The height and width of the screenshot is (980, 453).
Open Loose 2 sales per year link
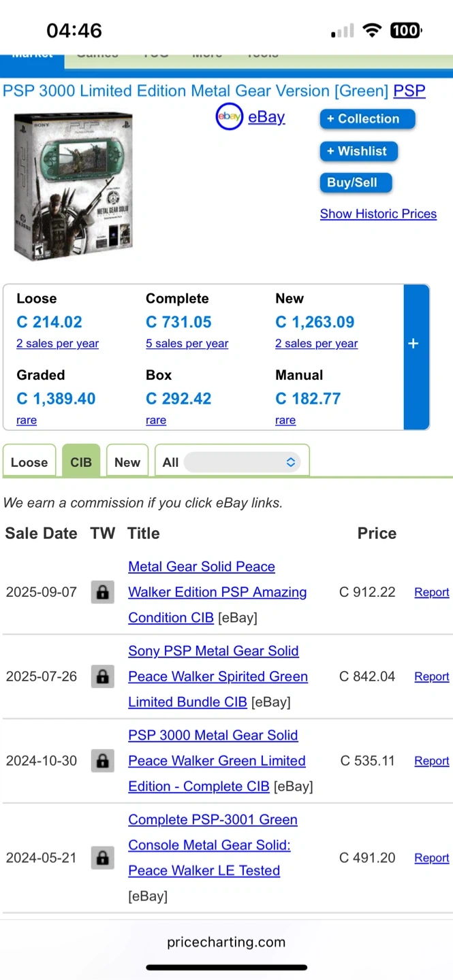tap(57, 344)
